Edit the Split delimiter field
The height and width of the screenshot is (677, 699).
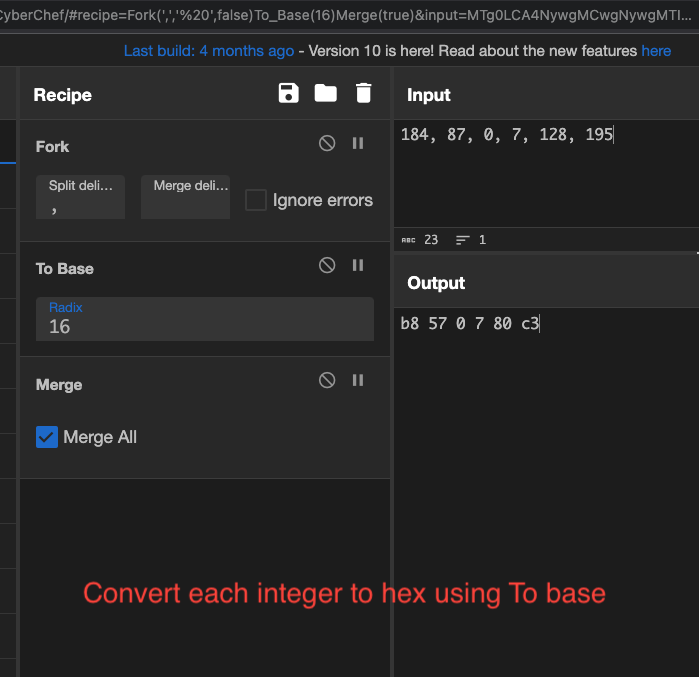(x=80, y=197)
